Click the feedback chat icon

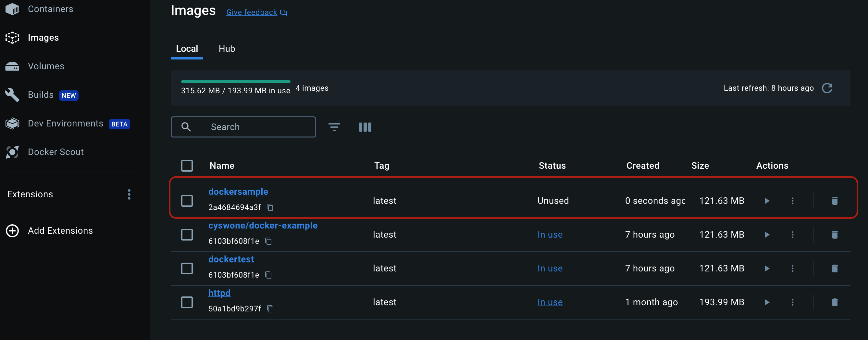[x=283, y=13]
